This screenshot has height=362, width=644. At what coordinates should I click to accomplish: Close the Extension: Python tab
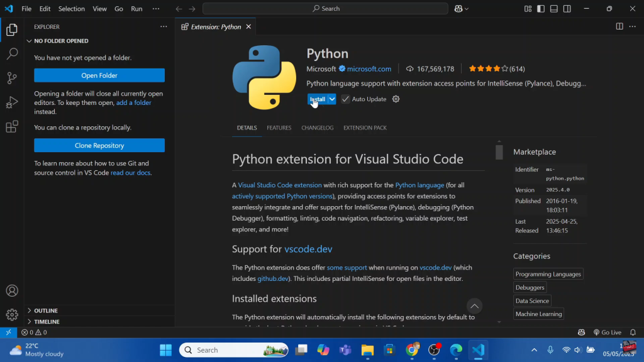coord(248,26)
